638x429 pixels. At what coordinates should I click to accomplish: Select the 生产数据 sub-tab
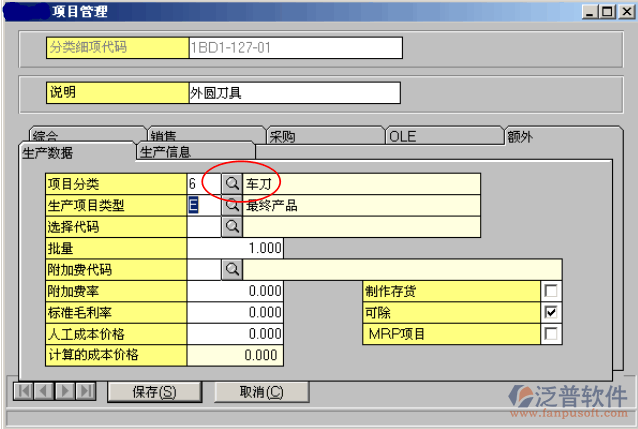76,153
